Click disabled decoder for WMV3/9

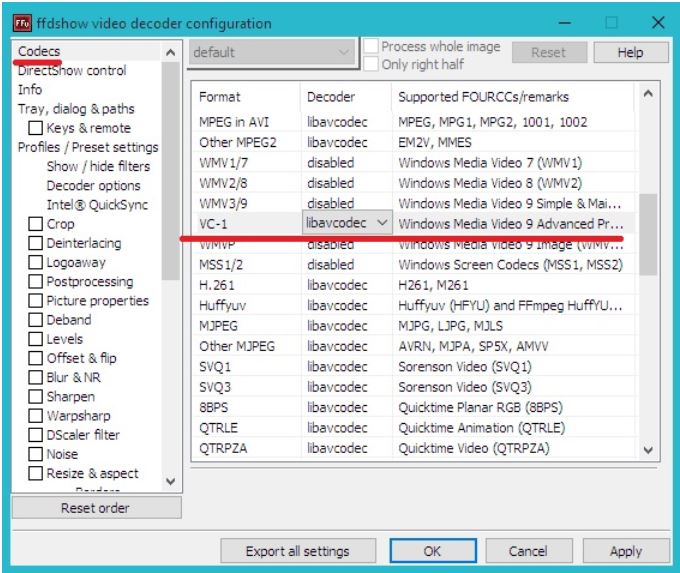[x=330, y=203]
